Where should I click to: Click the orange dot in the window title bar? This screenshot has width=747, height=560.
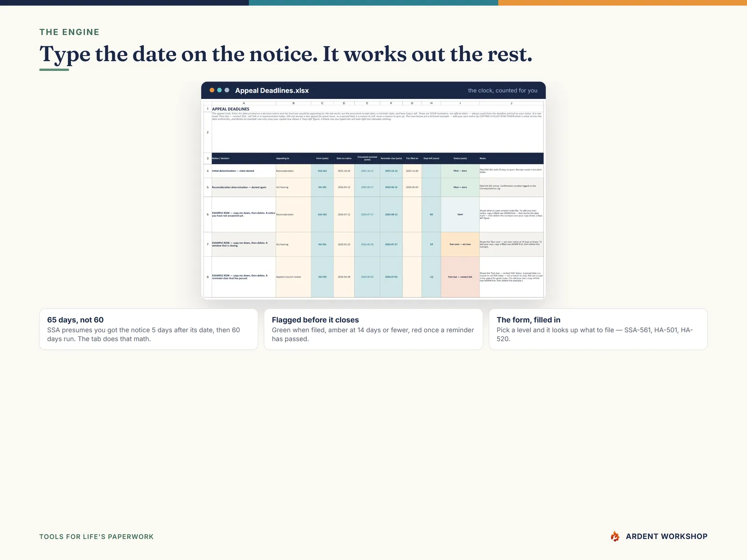[212, 90]
